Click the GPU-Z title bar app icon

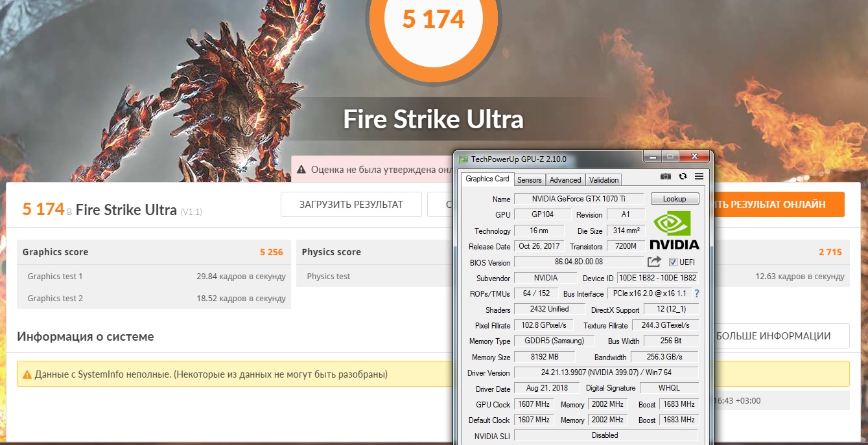tap(463, 159)
